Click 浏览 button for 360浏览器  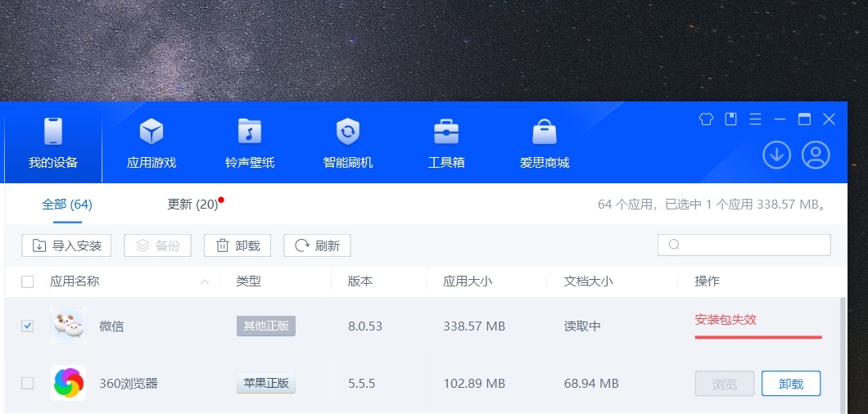725,384
